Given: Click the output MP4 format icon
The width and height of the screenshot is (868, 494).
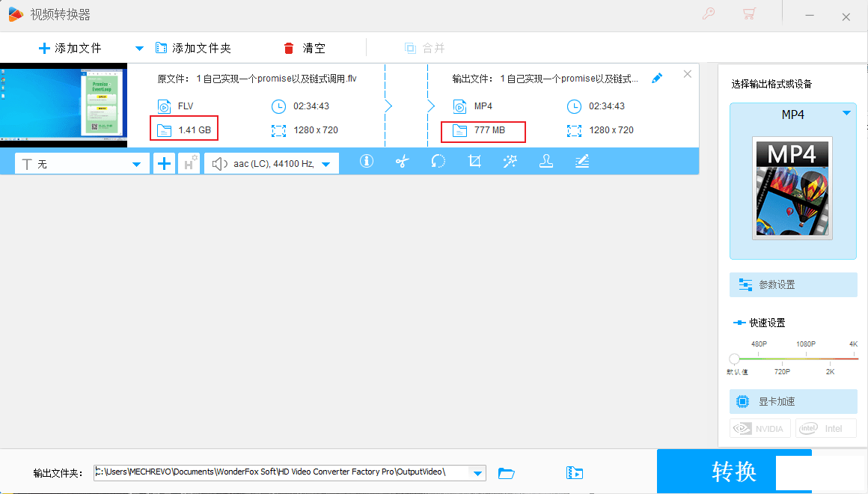Looking at the screenshot, I should pos(459,106).
